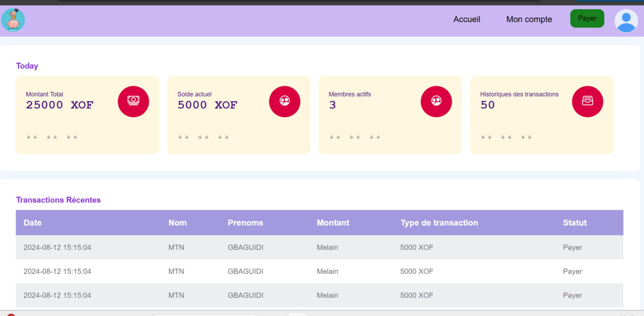Open the Accueil menu item

coord(466,19)
